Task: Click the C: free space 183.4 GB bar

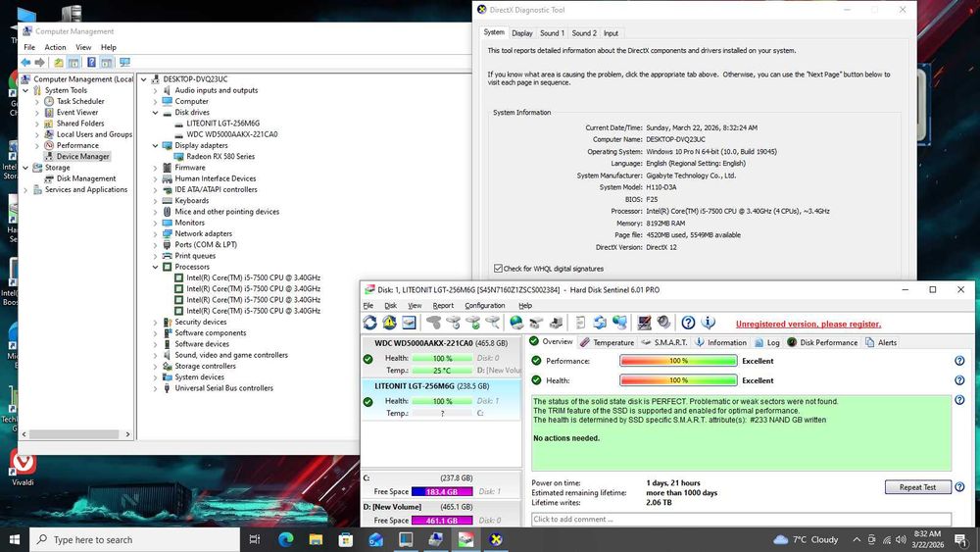Action: click(442, 492)
